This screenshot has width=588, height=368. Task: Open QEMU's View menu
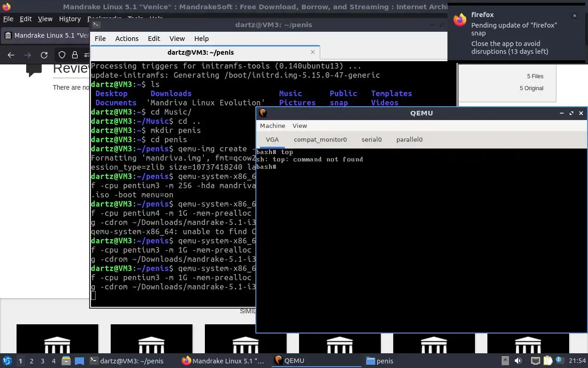pos(300,126)
